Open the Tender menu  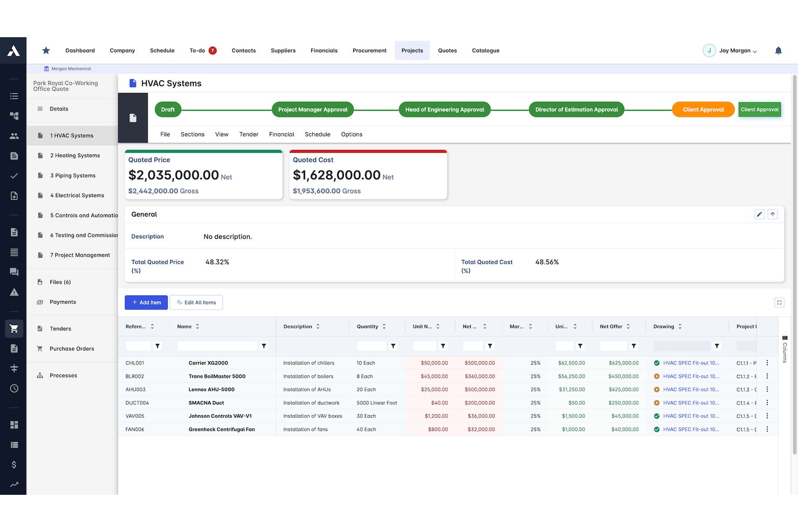pyautogui.click(x=249, y=134)
